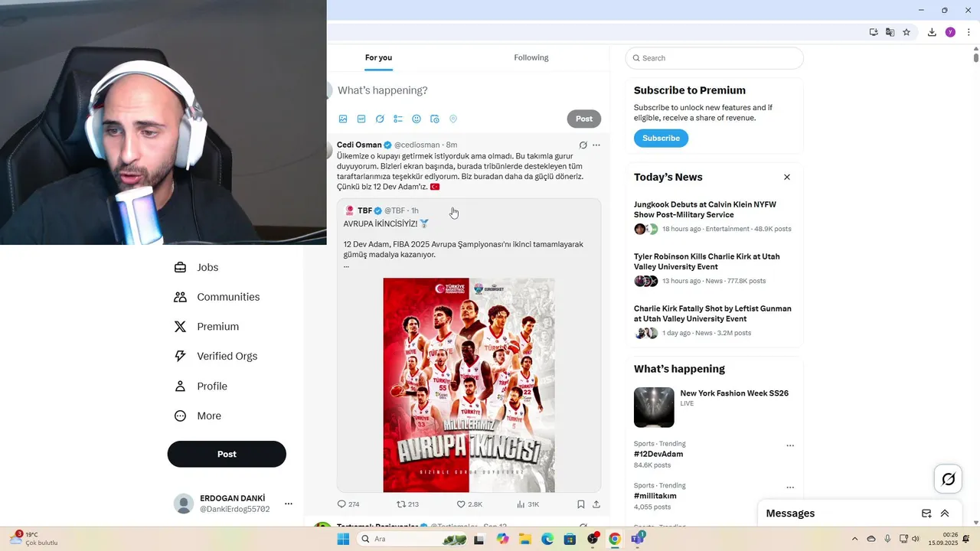Click the Windows taskbar search box Ara
The width and height of the screenshot is (980, 551).
413,539
